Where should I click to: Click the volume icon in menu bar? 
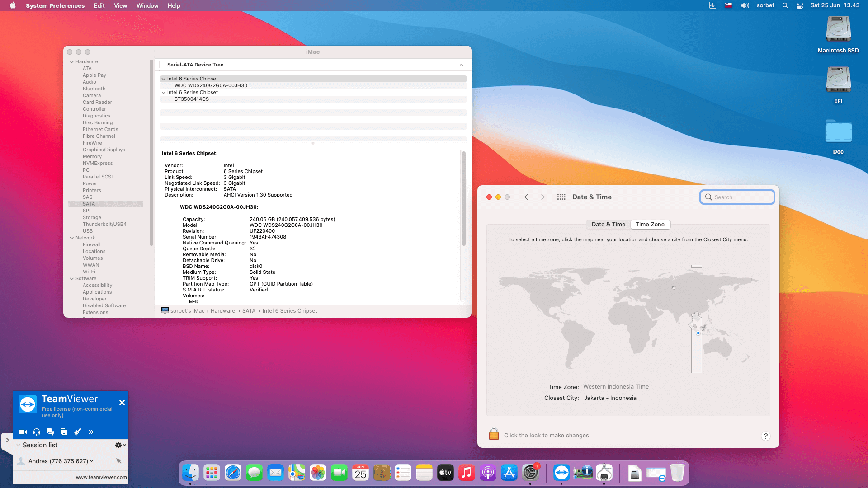(x=745, y=5)
